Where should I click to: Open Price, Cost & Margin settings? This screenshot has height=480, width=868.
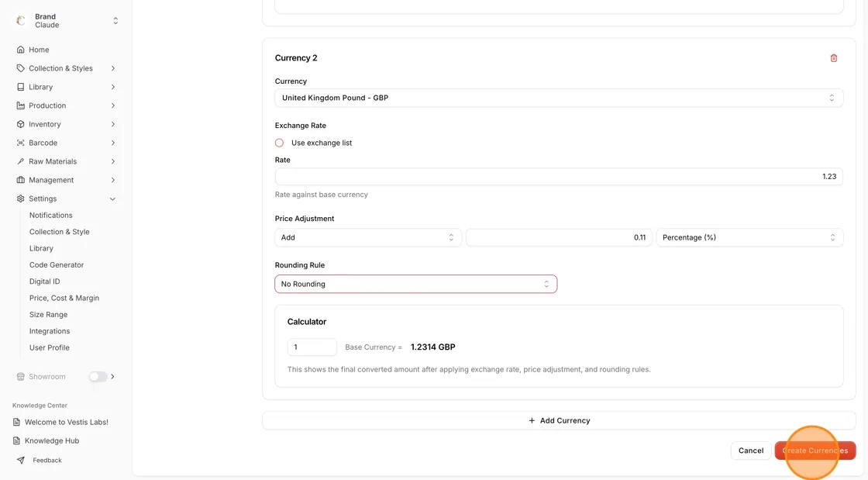[64, 298]
